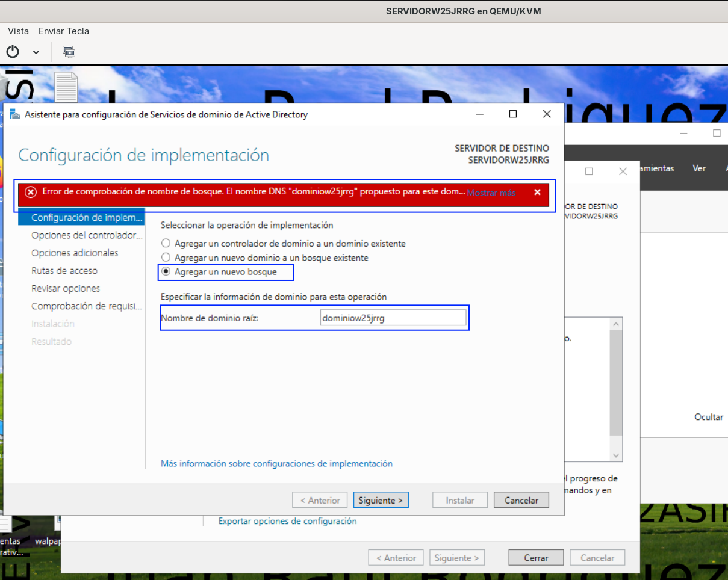Click Ocultar in the background window
728x580 pixels.
pos(709,417)
